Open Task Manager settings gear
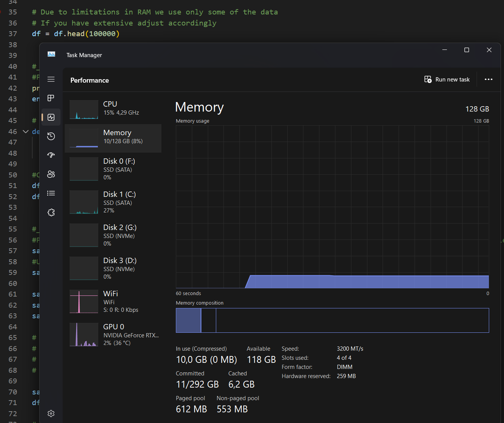The height and width of the screenshot is (423, 504). [51, 413]
